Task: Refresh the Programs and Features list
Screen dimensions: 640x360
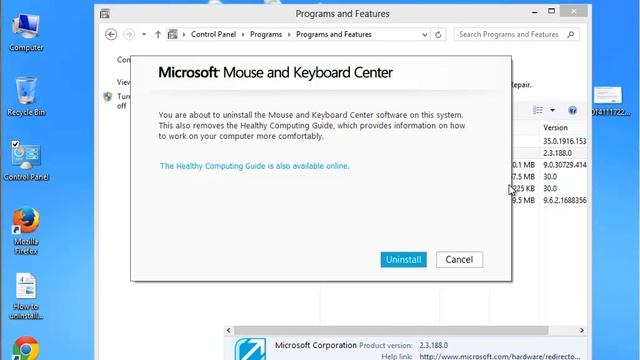Action: click(438, 35)
